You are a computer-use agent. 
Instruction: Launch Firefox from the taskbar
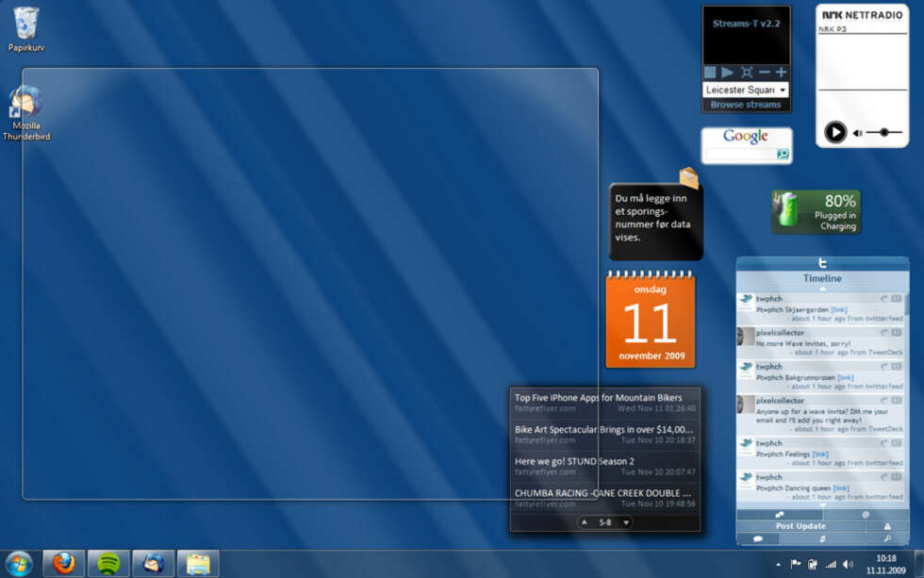pos(64,563)
